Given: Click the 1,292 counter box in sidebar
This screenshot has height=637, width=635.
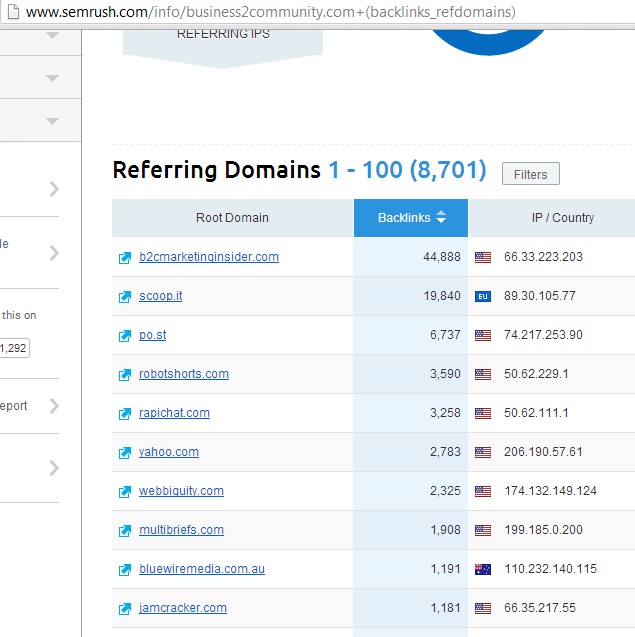Looking at the screenshot, I should pyautogui.click(x=14, y=348).
